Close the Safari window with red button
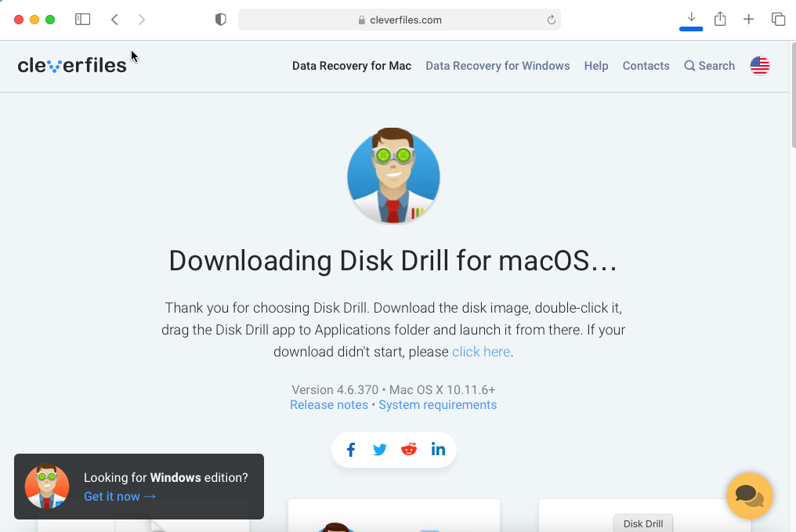Viewport: 796px width, 532px height. point(19,20)
